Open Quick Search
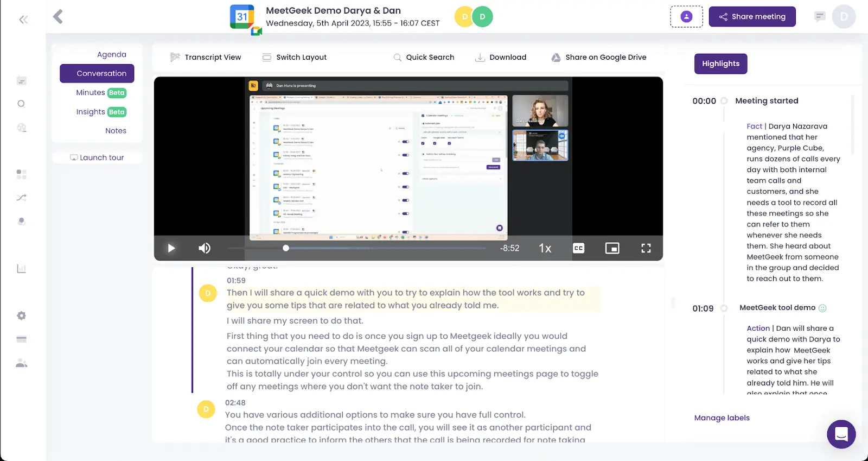The image size is (868, 461). coord(424,57)
